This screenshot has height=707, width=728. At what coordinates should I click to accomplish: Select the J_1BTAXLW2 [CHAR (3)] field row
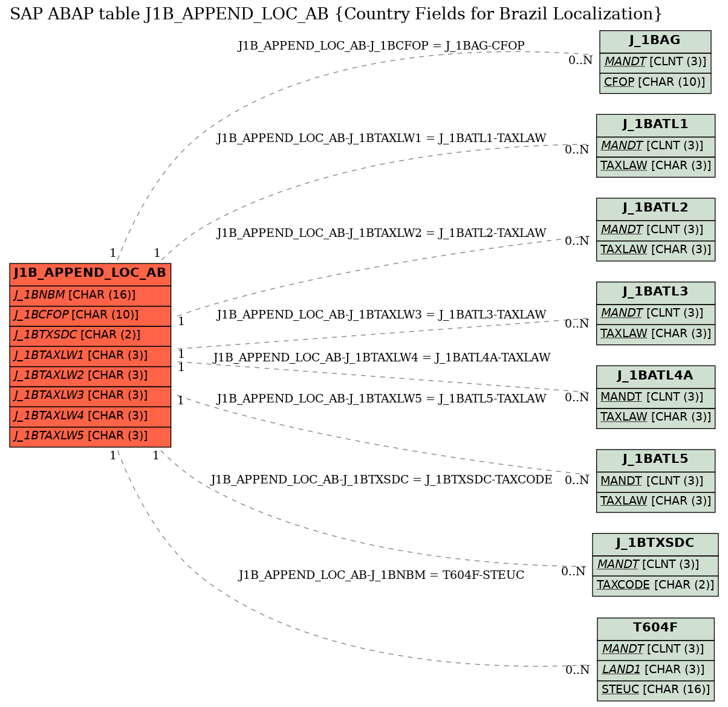pyautogui.click(x=90, y=376)
